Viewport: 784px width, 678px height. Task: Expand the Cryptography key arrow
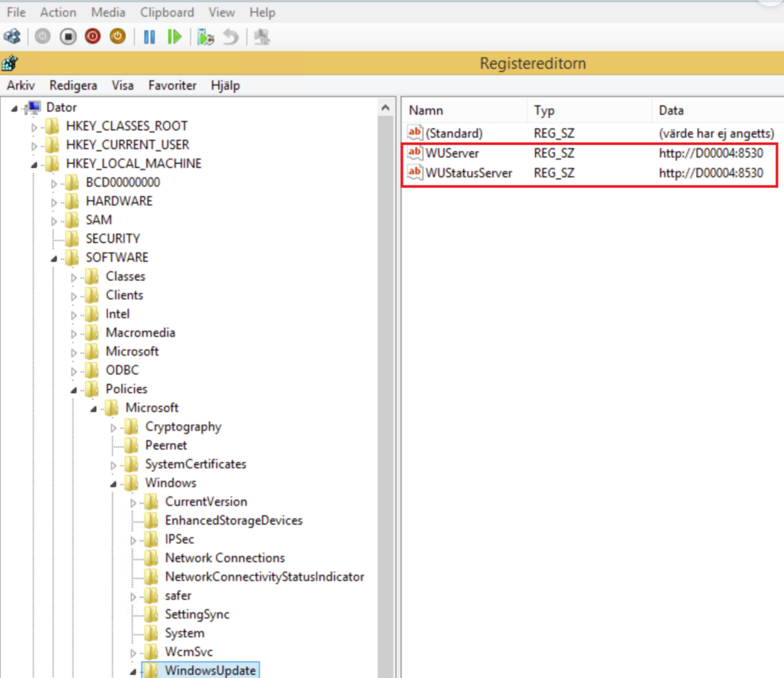tap(114, 427)
